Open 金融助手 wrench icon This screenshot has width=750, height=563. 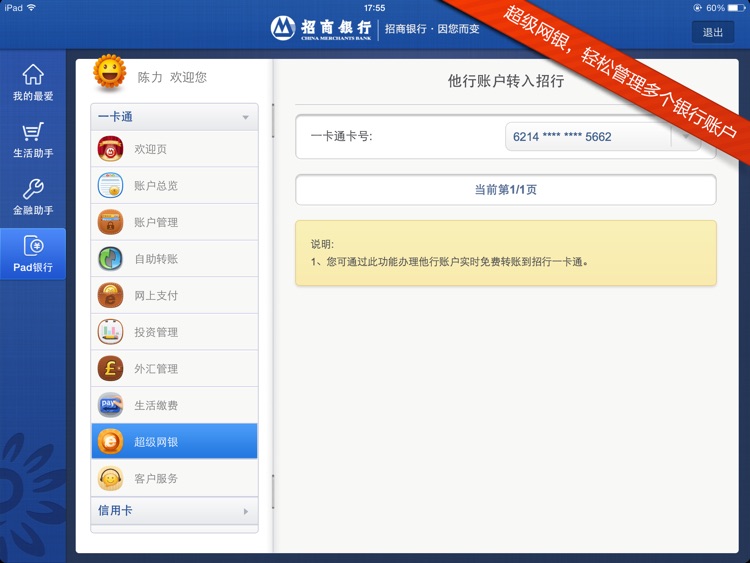coord(33,189)
